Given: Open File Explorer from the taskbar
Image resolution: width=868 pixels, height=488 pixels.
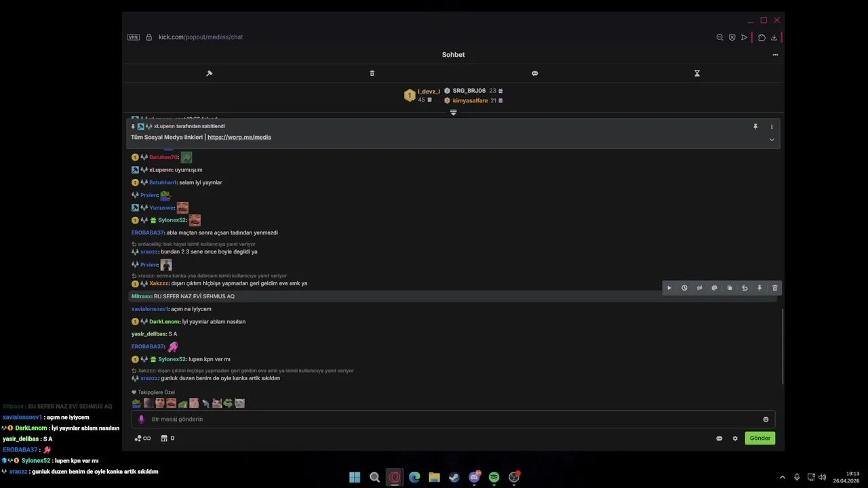Looking at the screenshot, I should pyautogui.click(x=434, y=477).
